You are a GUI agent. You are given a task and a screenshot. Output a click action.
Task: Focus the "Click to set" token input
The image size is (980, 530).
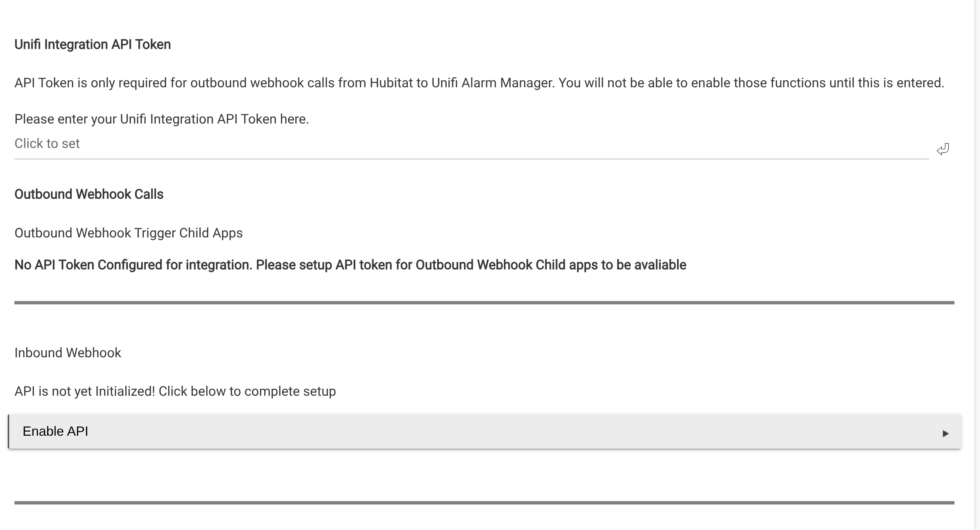click(x=472, y=144)
